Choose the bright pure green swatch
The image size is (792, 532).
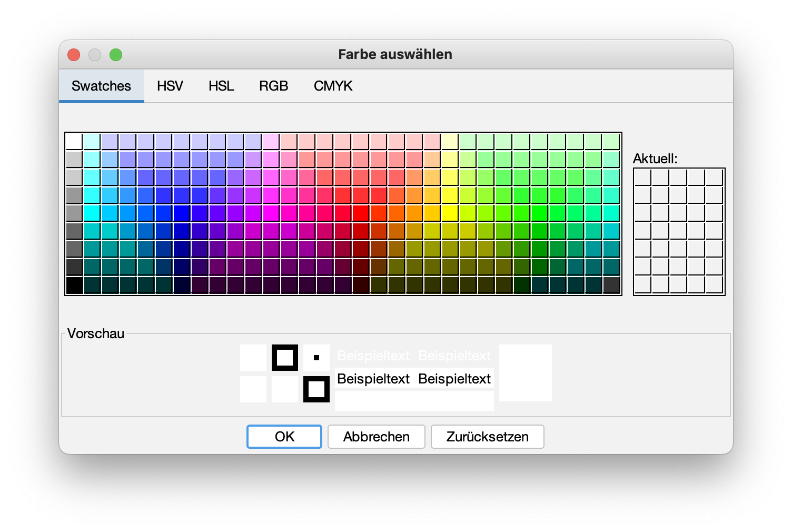pos(539,213)
